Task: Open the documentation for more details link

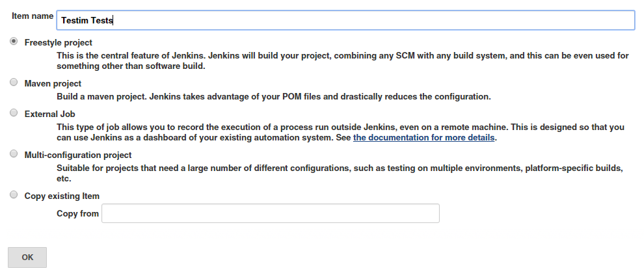Action: tap(424, 138)
